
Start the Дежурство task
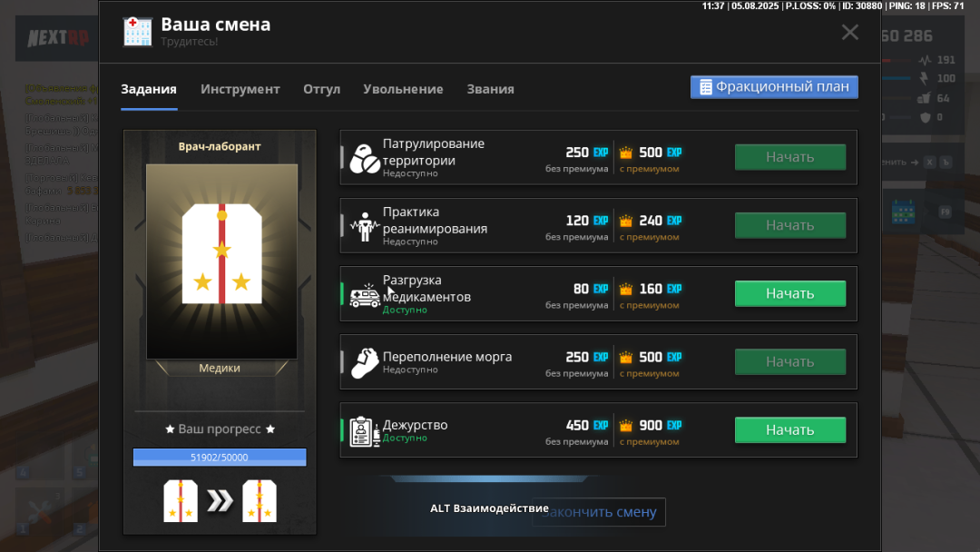[x=790, y=429]
